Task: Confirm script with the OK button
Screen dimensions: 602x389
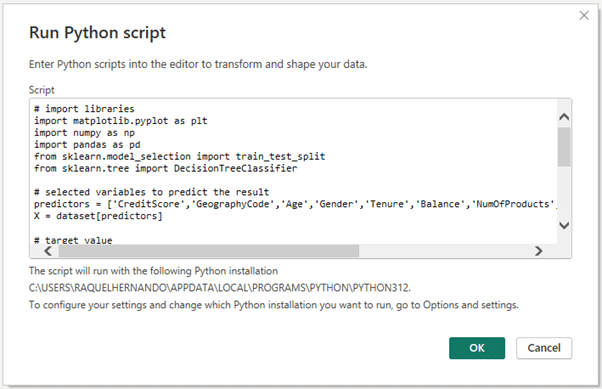Action: (x=477, y=348)
